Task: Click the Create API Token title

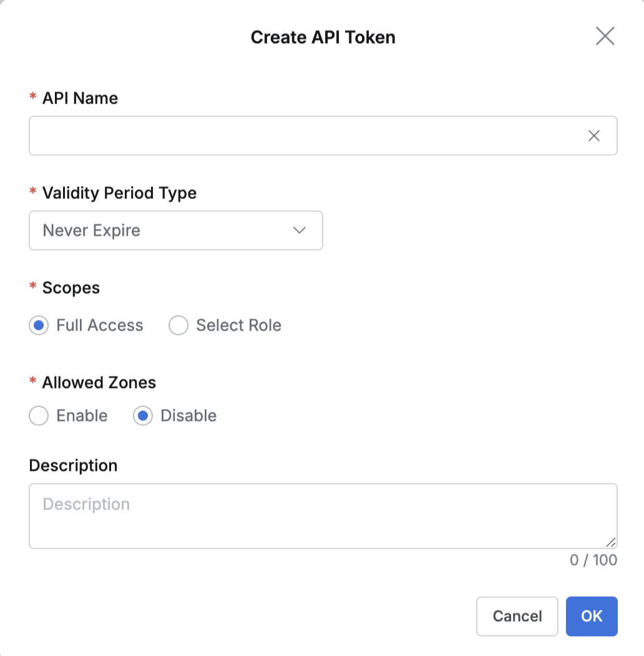Action: [323, 37]
